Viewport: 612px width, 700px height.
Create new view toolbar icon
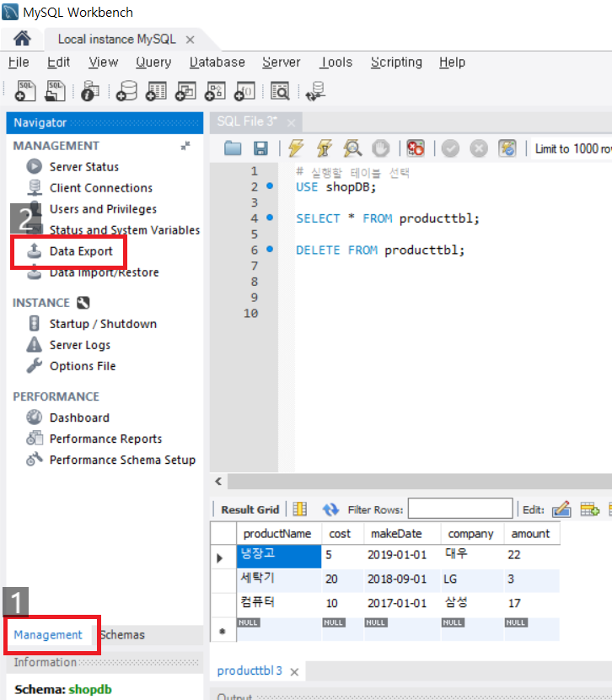(185, 91)
